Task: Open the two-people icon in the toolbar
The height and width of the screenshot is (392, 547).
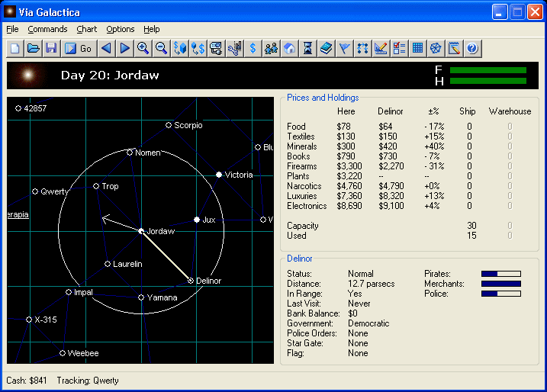Action: tap(271, 48)
